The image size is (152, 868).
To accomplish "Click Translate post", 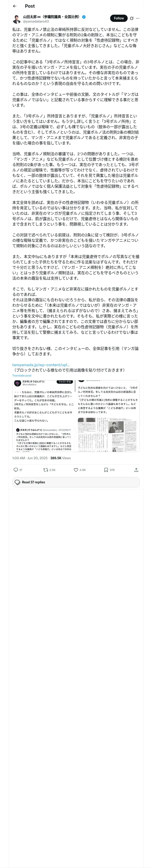I will point(22,375).
